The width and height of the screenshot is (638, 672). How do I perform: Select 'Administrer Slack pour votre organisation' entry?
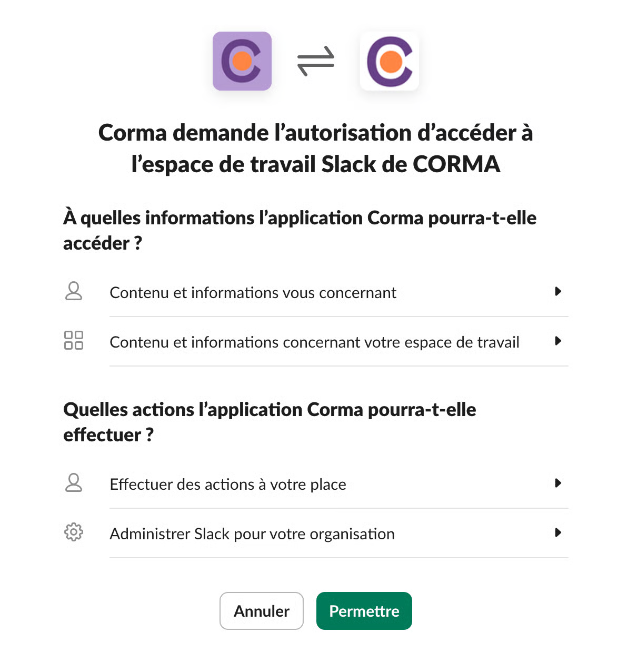coord(252,534)
